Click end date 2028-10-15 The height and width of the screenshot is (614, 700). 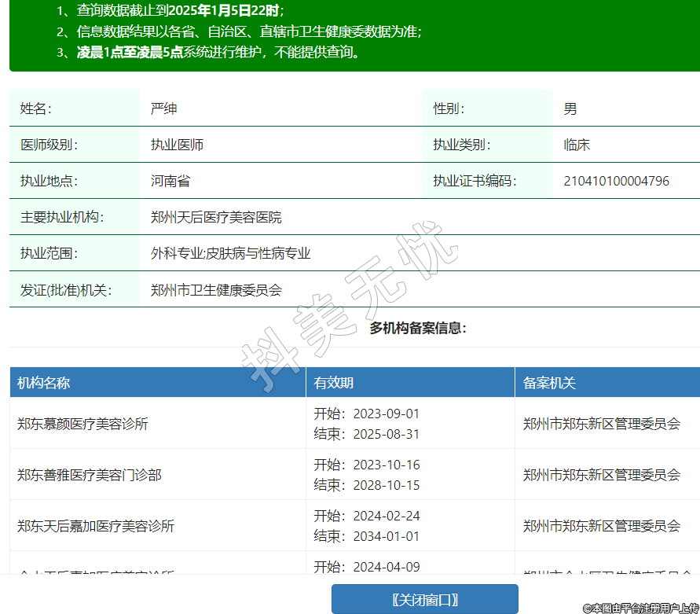(386, 485)
